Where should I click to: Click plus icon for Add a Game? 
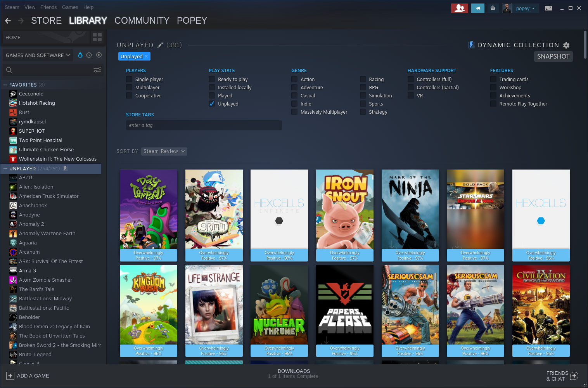[x=10, y=376]
